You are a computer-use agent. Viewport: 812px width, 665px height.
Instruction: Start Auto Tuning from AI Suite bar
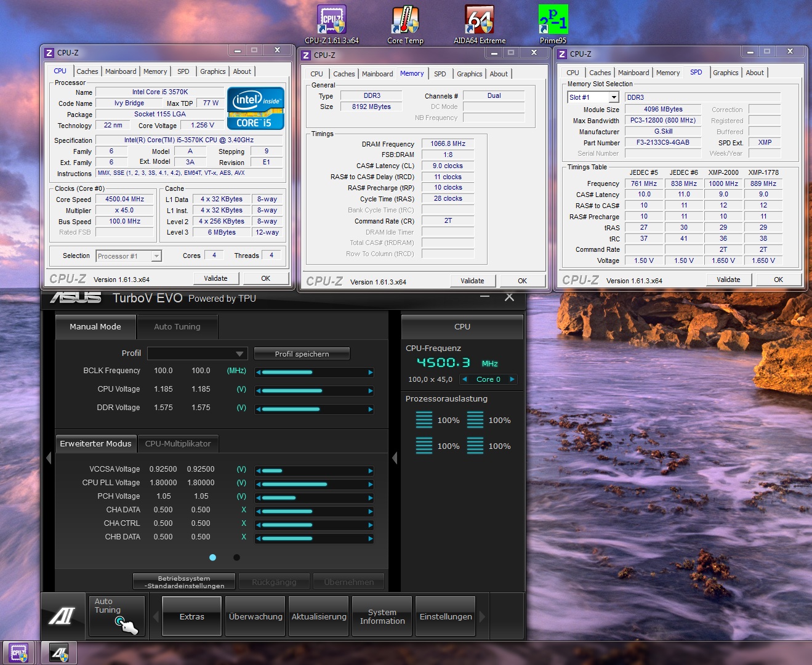click(x=117, y=616)
